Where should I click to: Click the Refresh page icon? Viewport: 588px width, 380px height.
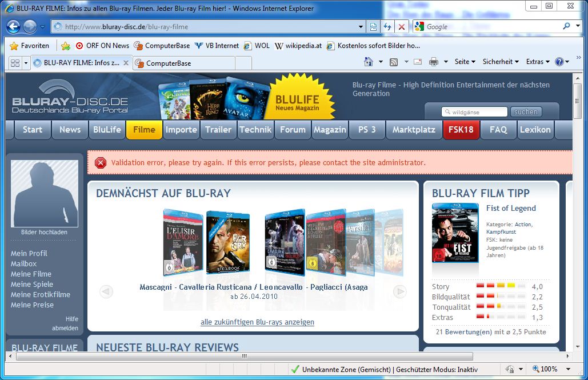point(387,27)
